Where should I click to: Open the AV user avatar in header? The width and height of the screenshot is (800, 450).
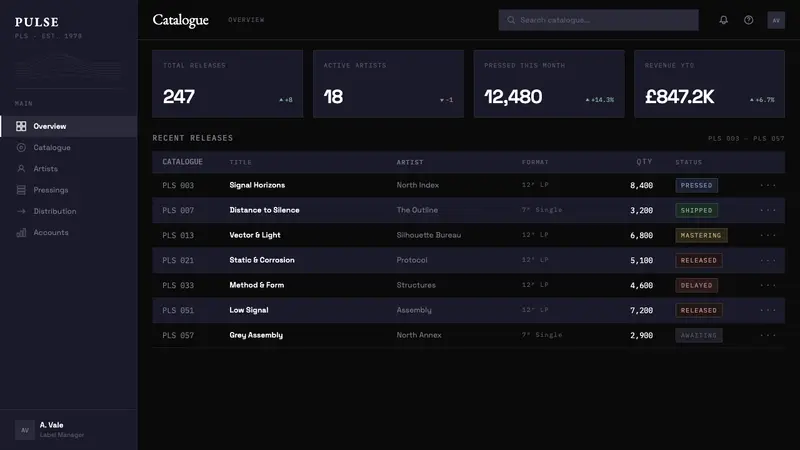(x=776, y=20)
